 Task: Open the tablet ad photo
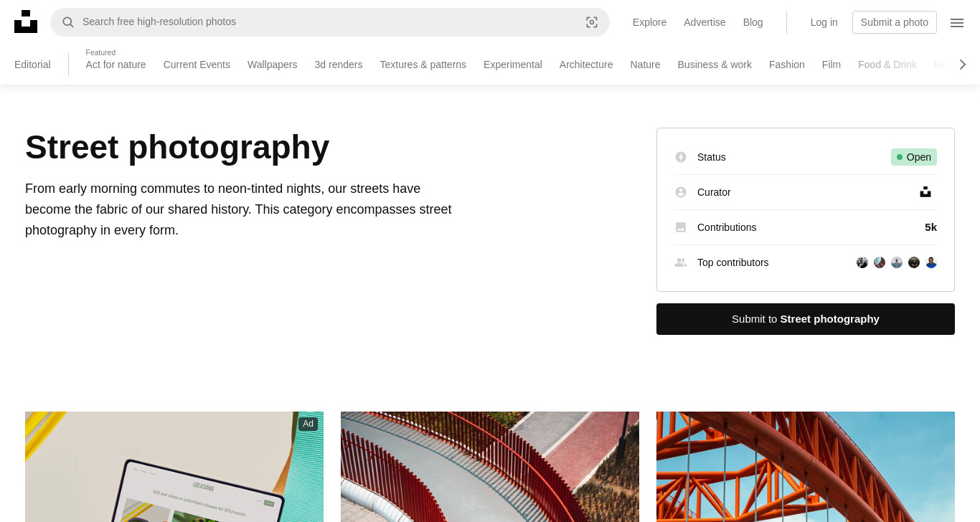pos(174,467)
